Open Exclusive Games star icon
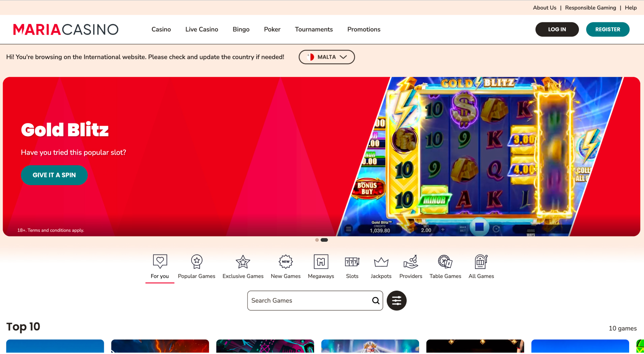Image resolution: width=644 pixels, height=354 pixels. tap(243, 261)
